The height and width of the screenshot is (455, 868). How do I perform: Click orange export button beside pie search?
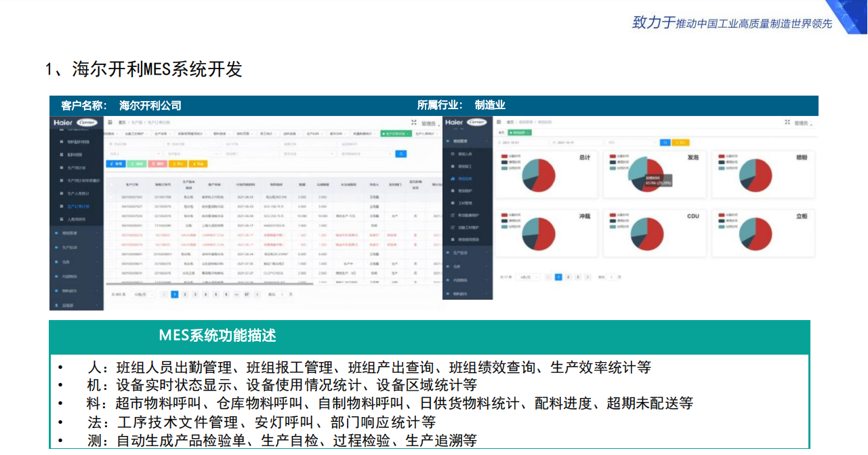click(681, 142)
